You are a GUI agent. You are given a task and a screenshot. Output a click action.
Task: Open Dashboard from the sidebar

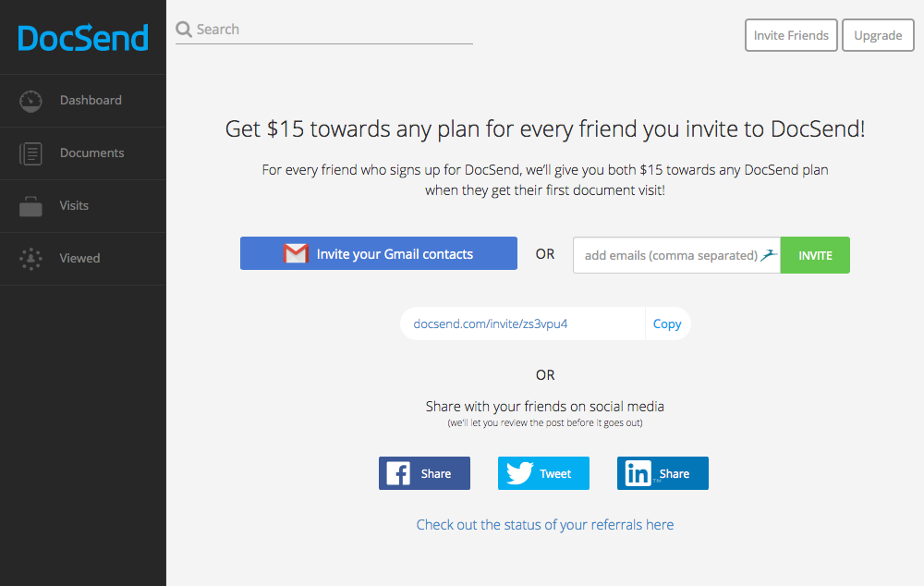[91, 101]
